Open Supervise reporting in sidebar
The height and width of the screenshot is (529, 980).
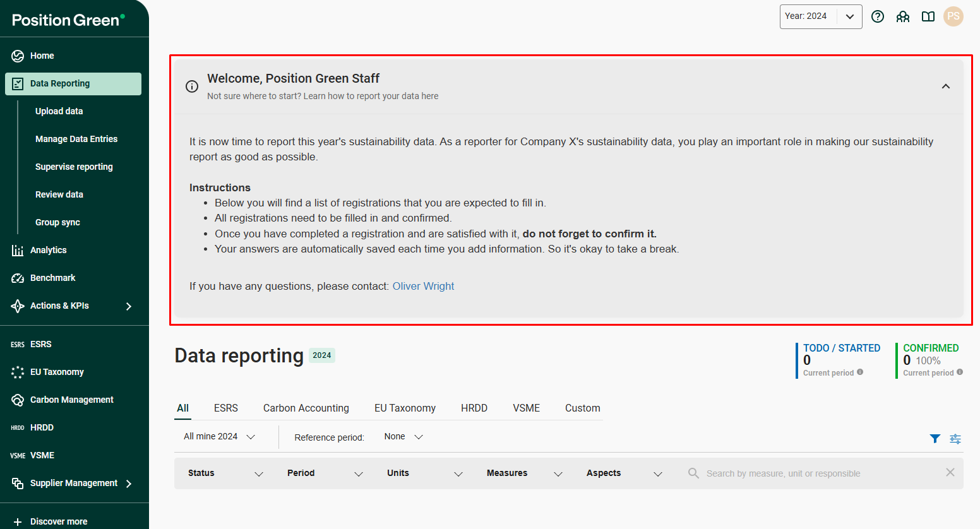74,167
